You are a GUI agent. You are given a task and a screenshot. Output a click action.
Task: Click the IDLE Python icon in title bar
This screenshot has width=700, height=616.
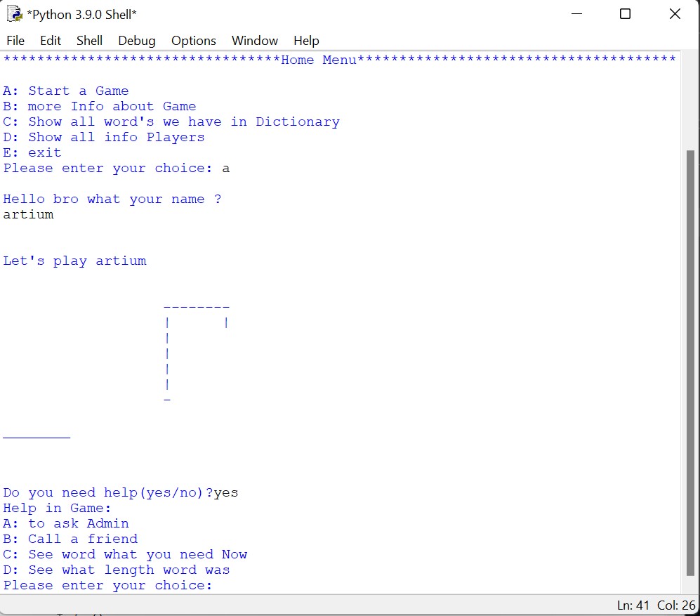(13, 13)
